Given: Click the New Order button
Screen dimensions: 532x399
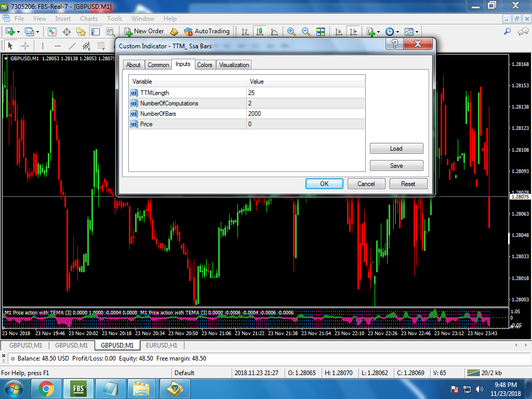Looking at the screenshot, I should coord(144,31).
